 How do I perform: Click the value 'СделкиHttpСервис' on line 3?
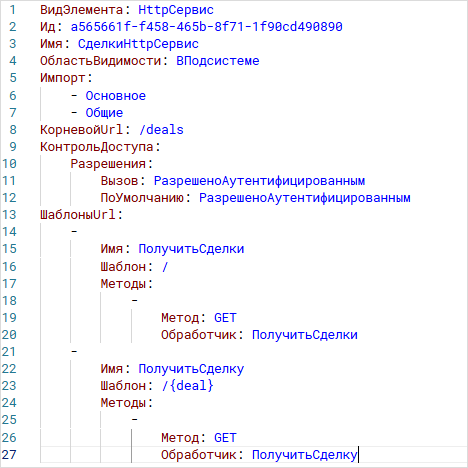tap(138, 44)
